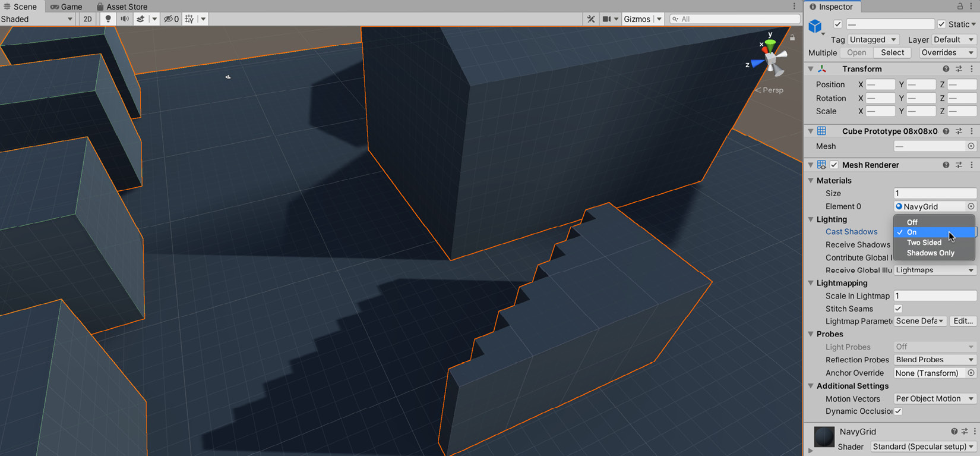Open the Tag Untagged dropdown
This screenshot has width=980, height=456.
click(872, 39)
